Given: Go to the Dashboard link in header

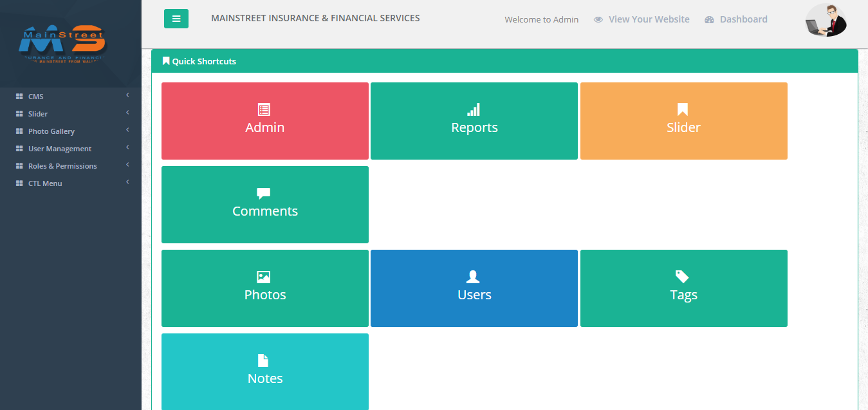Looking at the screenshot, I should click(743, 19).
